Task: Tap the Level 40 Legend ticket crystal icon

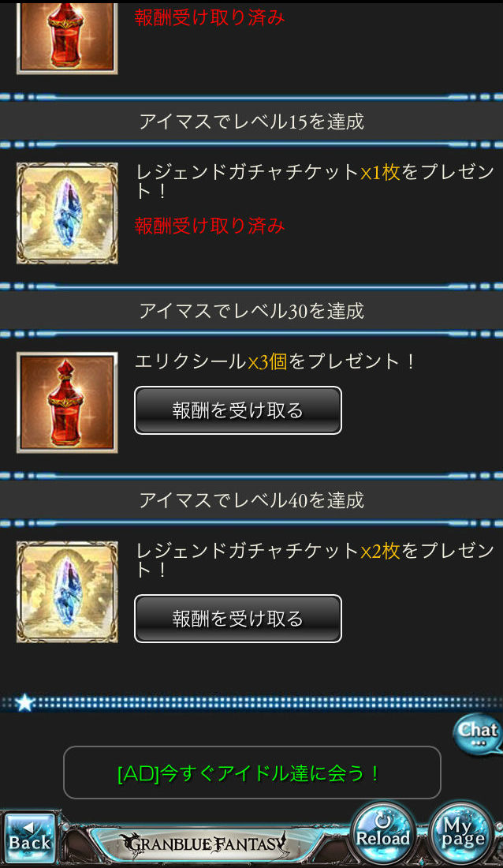Action: 67,592
